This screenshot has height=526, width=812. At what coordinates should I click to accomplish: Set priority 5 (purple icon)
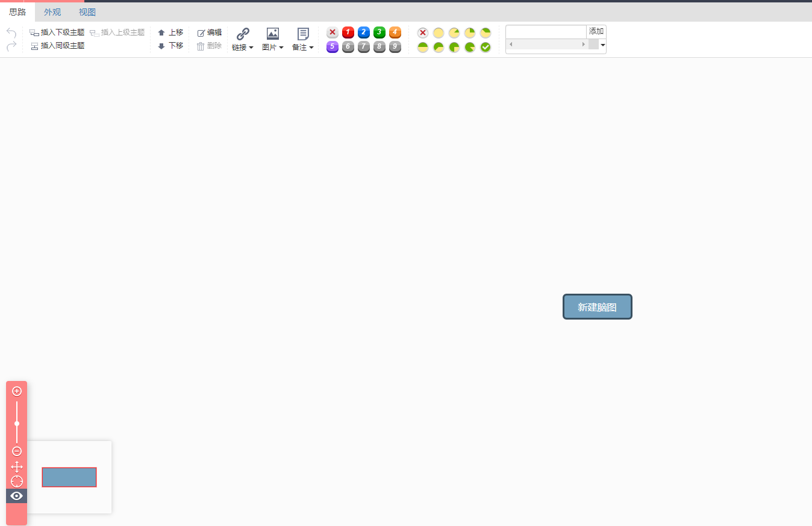coord(333,47)
